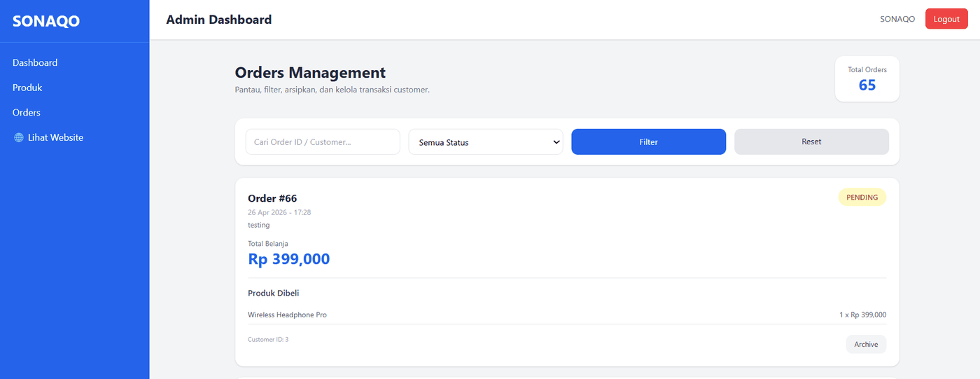Click the PENDING status badge
This screenshot has height=379, width=980.
coord(862,197)
